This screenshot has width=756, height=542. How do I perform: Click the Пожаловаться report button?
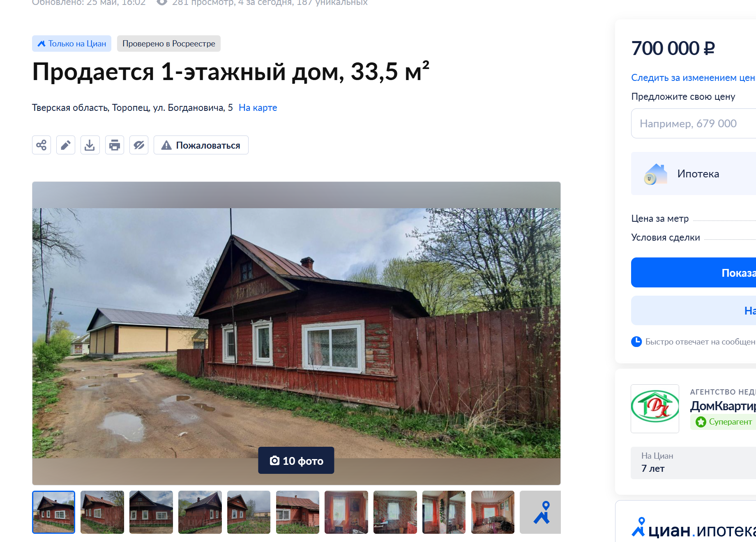click(x=201, y=145)
